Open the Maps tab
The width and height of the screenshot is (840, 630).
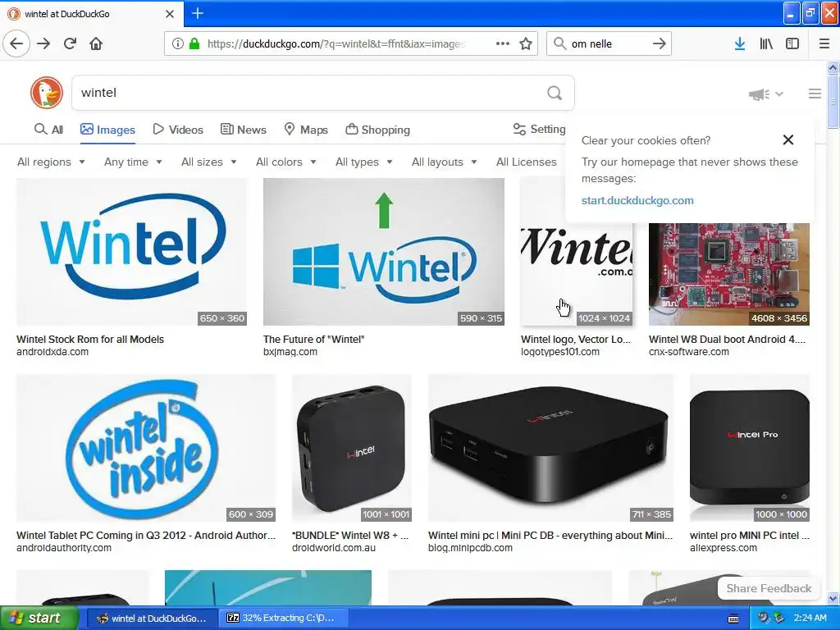pyautogui.click(x=306, y=130)
